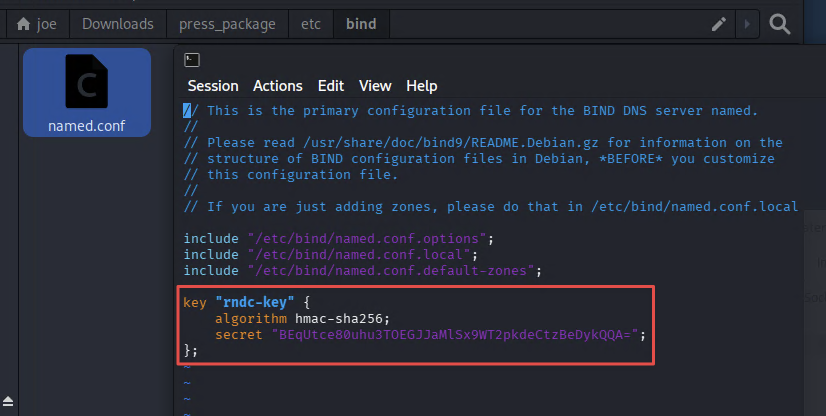The image size is (826, 416).
Task: Open the Actions menu
Action: (278, 86)
